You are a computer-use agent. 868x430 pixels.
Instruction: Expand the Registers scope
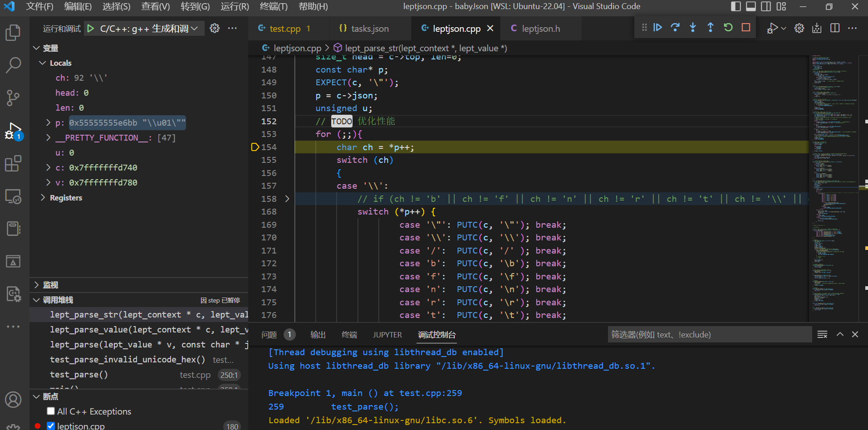(x=43, y=198)
